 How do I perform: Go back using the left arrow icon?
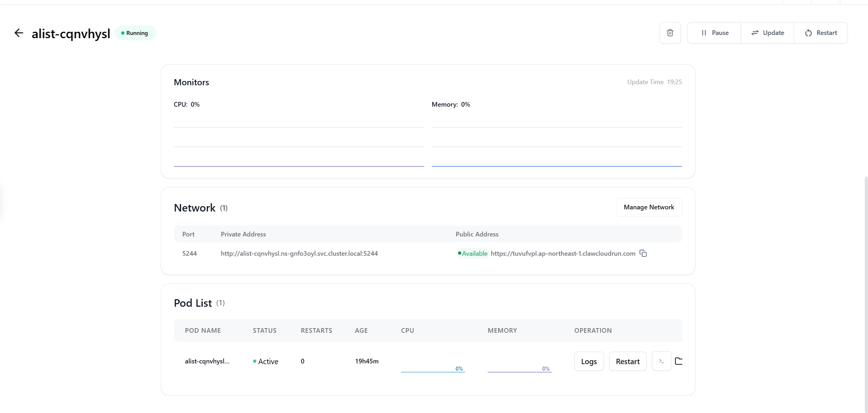click(19, 33)
